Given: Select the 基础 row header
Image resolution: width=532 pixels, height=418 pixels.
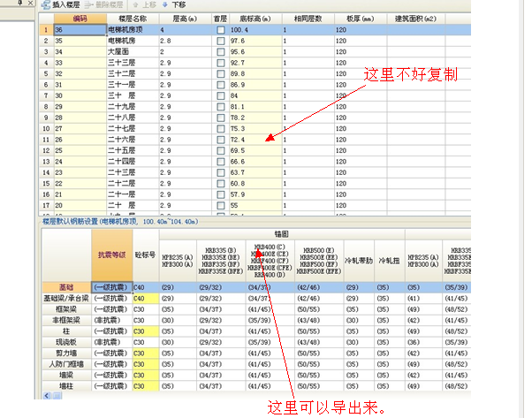Looking at the screenshot, I should click(66, 287).
